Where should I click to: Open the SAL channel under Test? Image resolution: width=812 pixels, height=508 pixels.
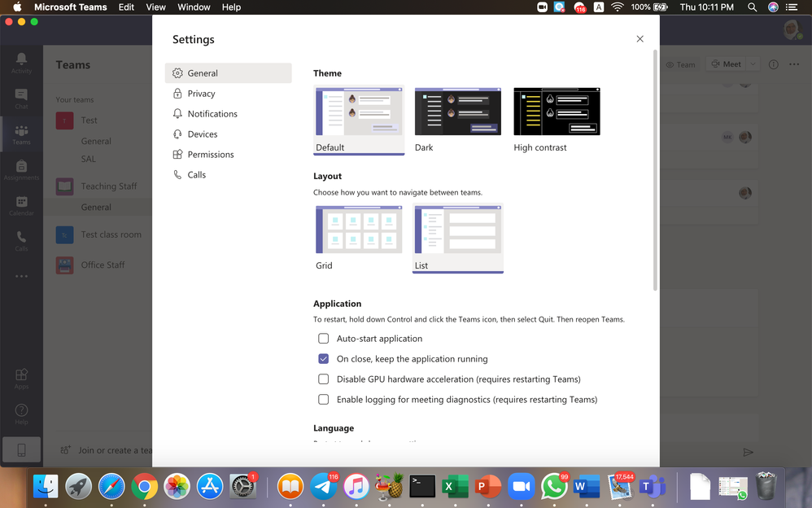click(x=89, y=159)
